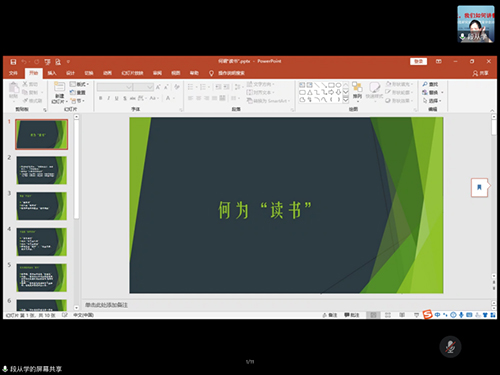Expand the shapes gallery more arrow
The image size is (500, 375).
click(x=346, y=99)
